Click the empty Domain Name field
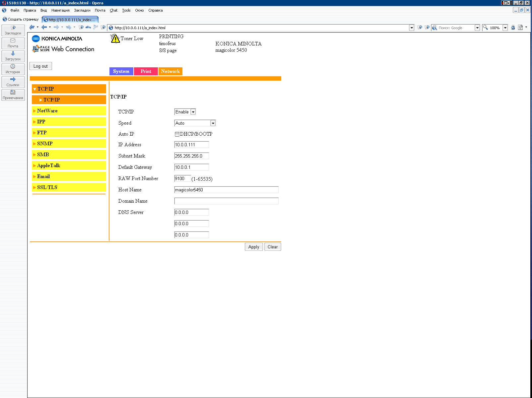 click(x=227, y=201)
